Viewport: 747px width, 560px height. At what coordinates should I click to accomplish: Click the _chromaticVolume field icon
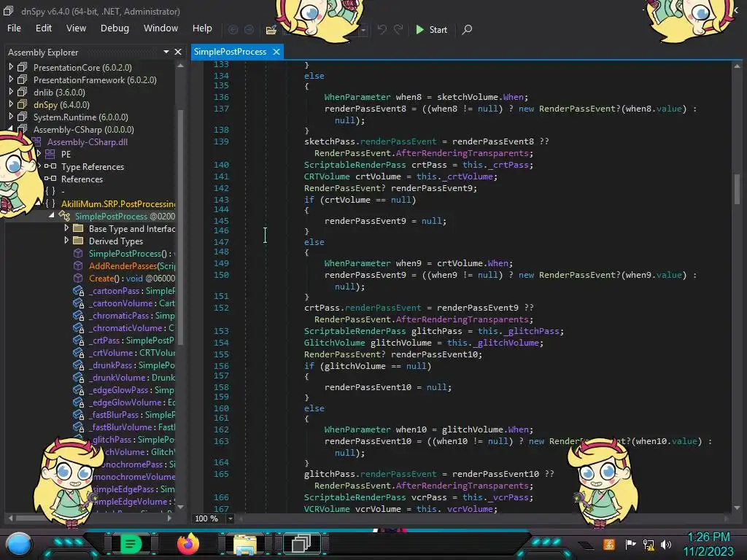pos(78,328)
